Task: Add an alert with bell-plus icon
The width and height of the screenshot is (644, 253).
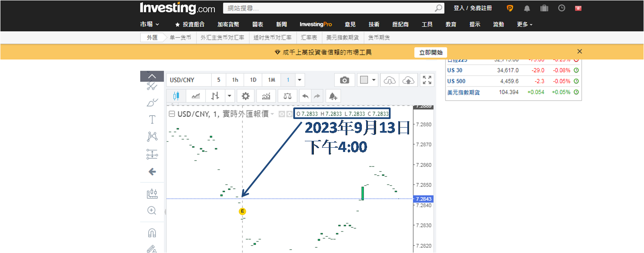Action: pos(333,96)
